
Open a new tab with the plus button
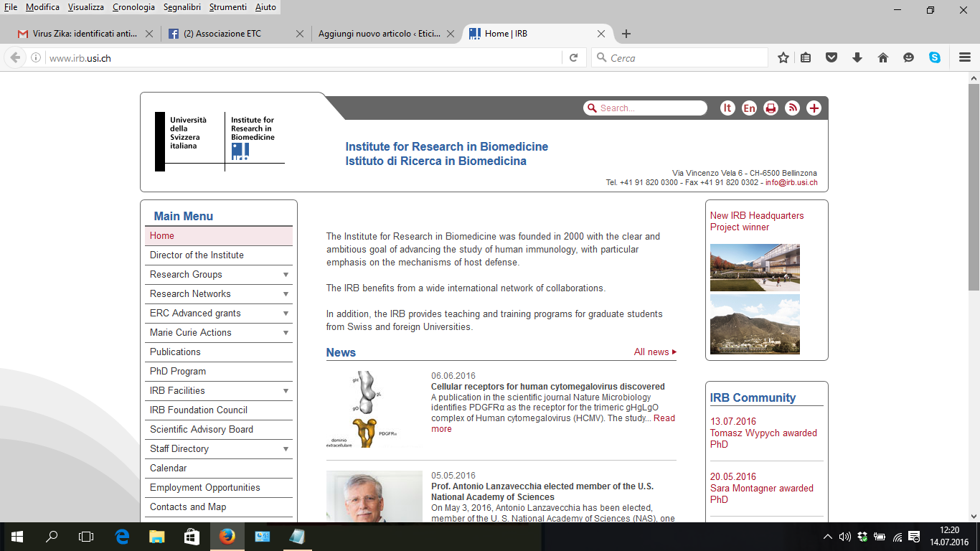coord(626,34)
